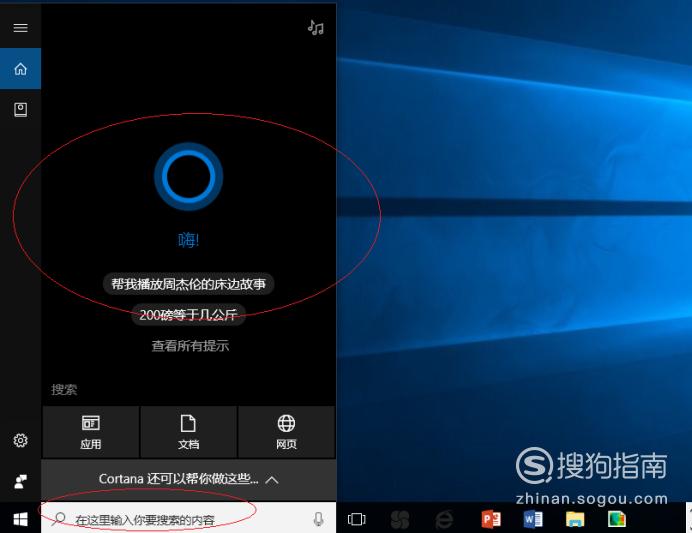
Task: Click the 搜索 section label
Action: click(64, 390)
